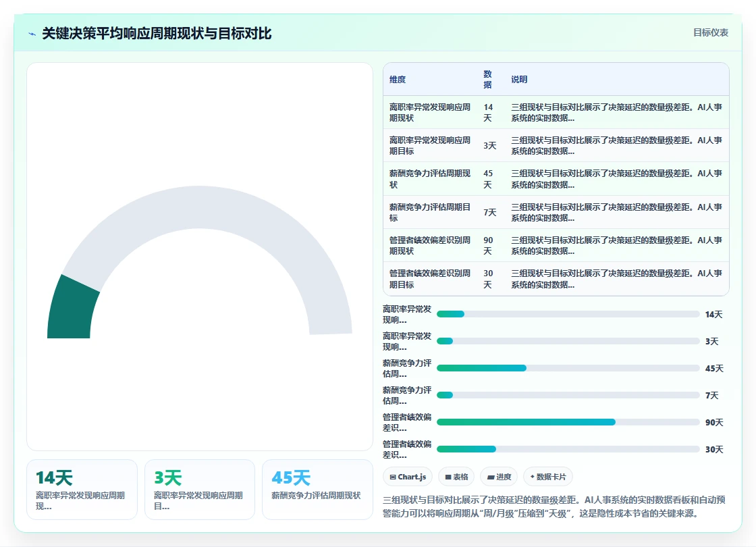Click the large green 3天 stat card value
756x547 pixels.
coord(168,478)
